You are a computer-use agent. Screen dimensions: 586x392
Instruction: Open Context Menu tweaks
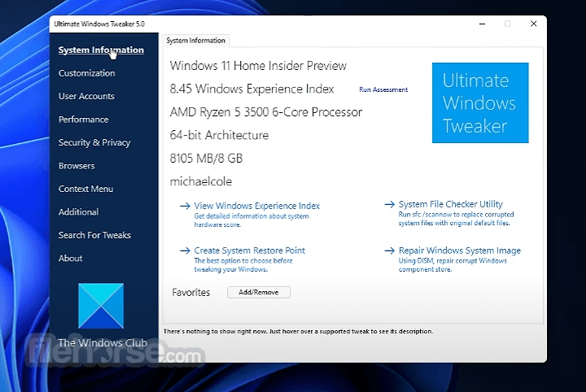85,189
